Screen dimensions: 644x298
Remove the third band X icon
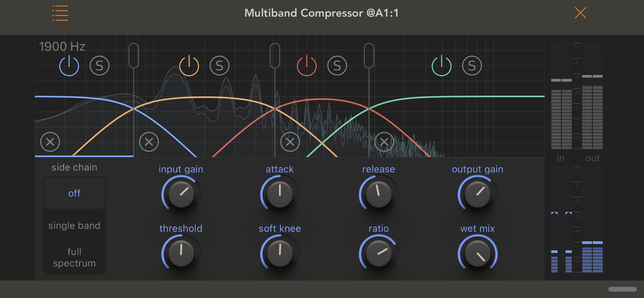(x=290, y=142)
